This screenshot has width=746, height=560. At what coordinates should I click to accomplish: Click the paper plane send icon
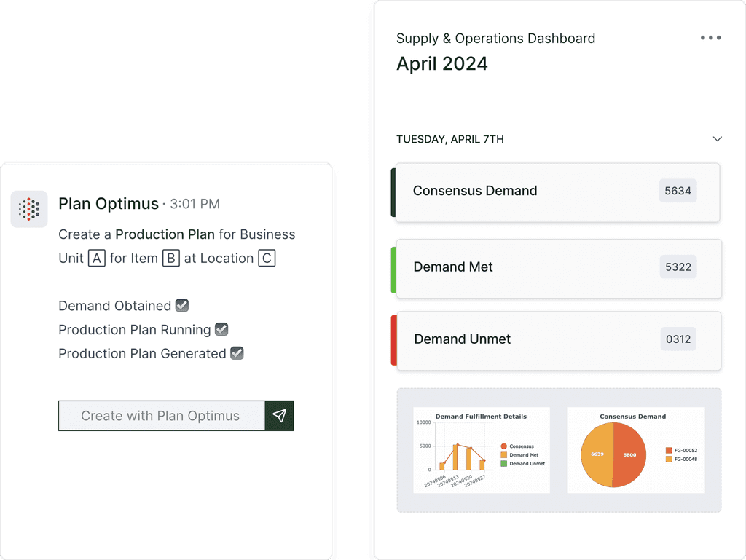point(279,416)
